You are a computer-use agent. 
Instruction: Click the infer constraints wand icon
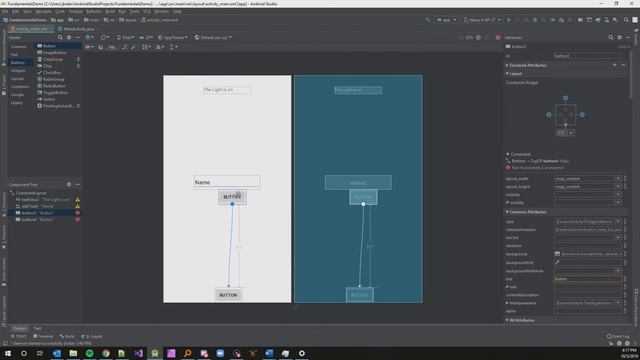133,47
